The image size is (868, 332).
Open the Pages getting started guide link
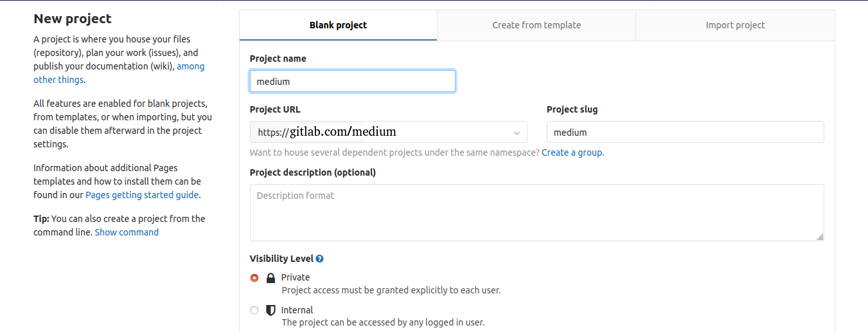(x=142, y=195)
